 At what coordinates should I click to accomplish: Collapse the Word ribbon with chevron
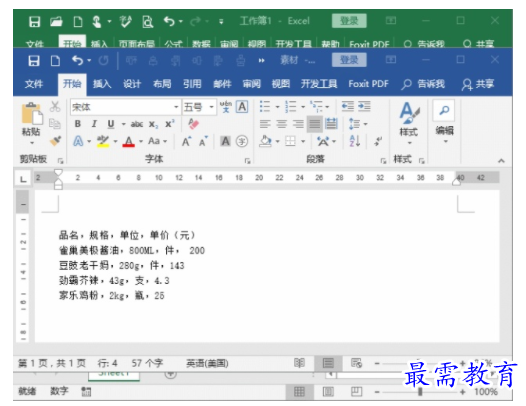coord(501,161)
